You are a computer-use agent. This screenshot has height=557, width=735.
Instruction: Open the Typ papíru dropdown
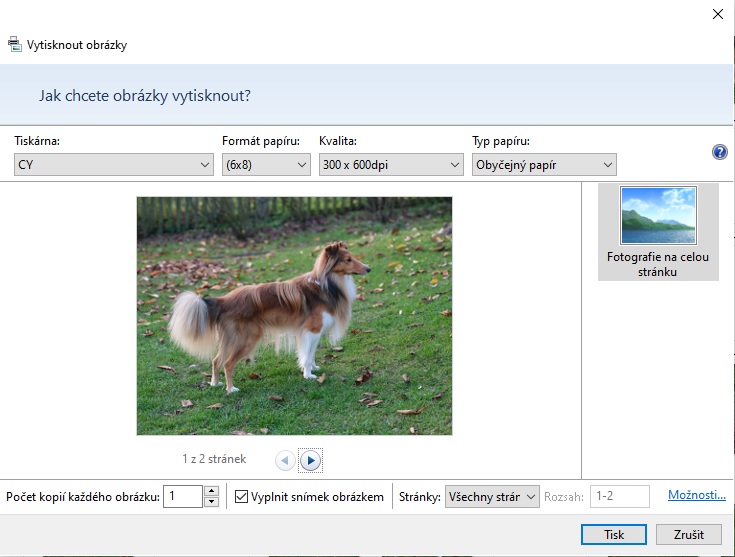tap(544, 165)
